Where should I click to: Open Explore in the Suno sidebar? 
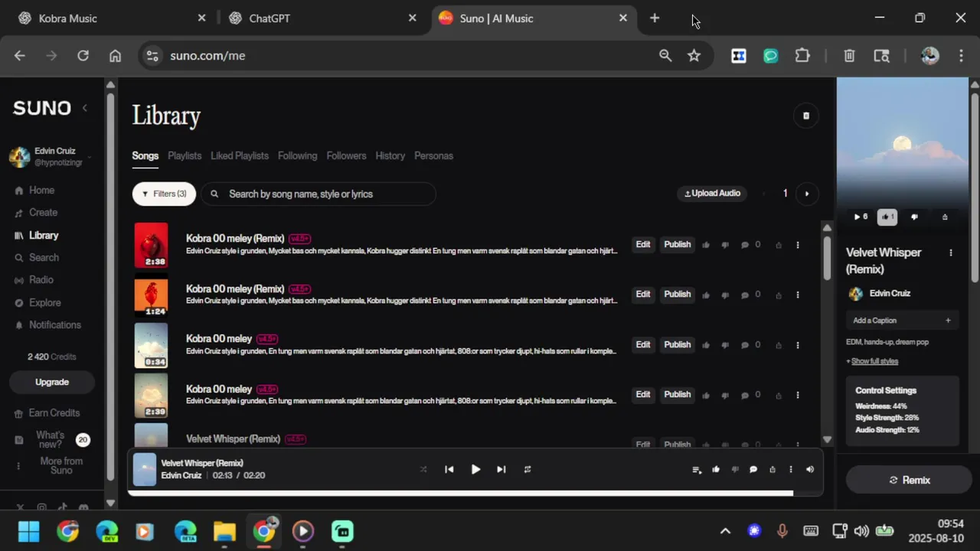pyautogui.click(x=44, y=303)
